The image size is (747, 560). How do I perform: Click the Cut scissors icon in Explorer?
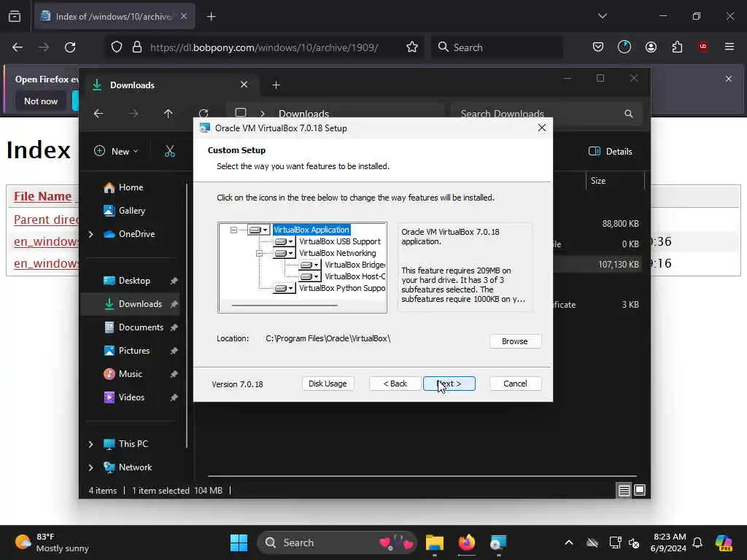tap(169, 152)
